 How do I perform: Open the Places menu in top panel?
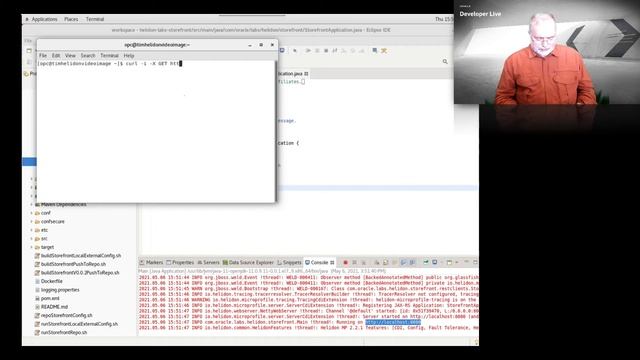71,19
